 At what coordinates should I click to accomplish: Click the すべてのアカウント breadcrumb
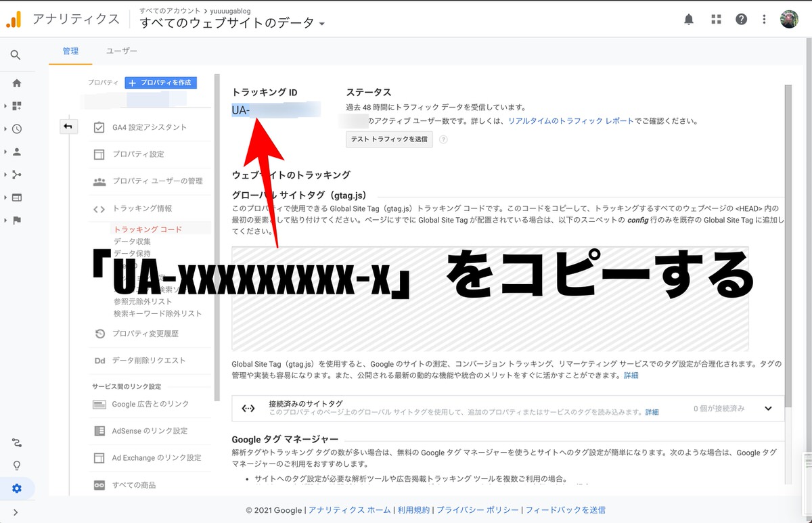tap(170, 12)
